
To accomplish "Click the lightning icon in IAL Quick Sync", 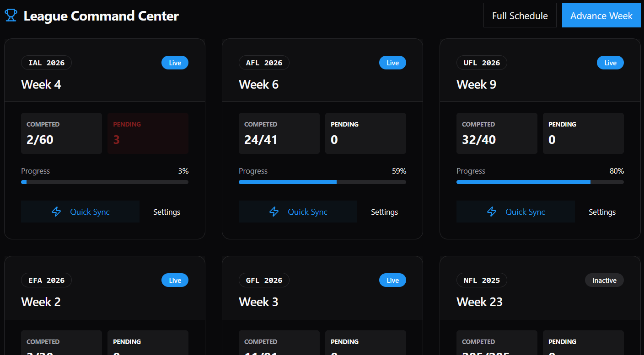I will [56, 212].
